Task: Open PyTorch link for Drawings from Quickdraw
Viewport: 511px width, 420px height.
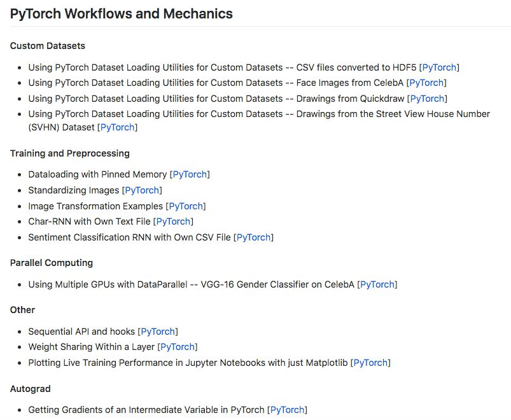Action: click(x=427, y=99)
